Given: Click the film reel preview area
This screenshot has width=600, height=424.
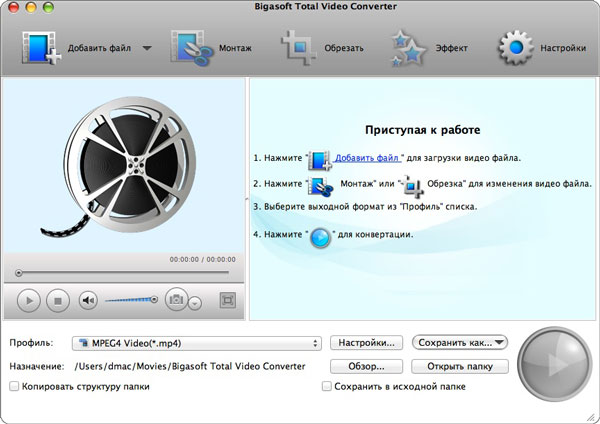Looking at the screenshot, I should point(124,166).
